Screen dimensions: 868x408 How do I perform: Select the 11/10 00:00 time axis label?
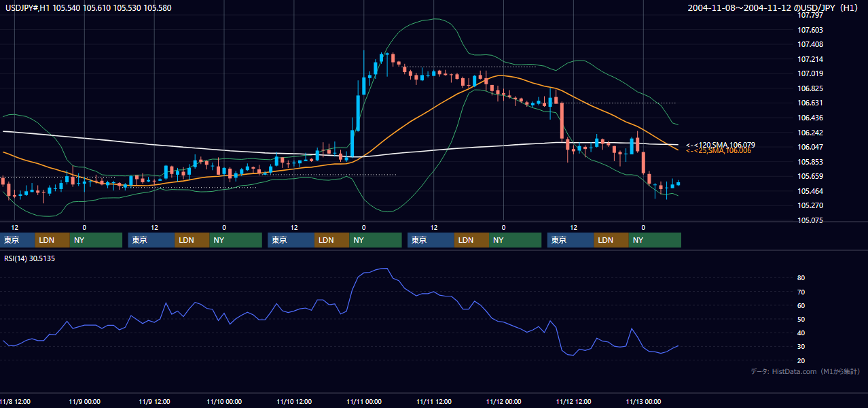point(224,401)
